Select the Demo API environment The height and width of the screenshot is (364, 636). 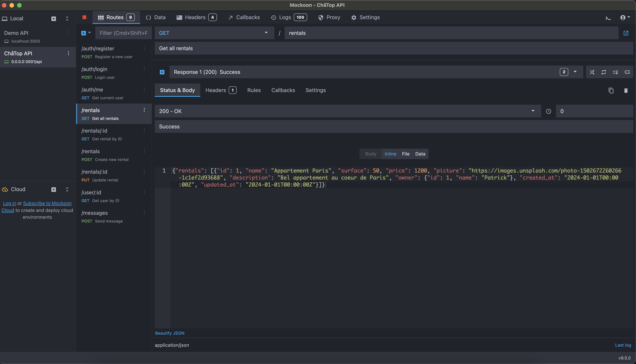point(38,37)
